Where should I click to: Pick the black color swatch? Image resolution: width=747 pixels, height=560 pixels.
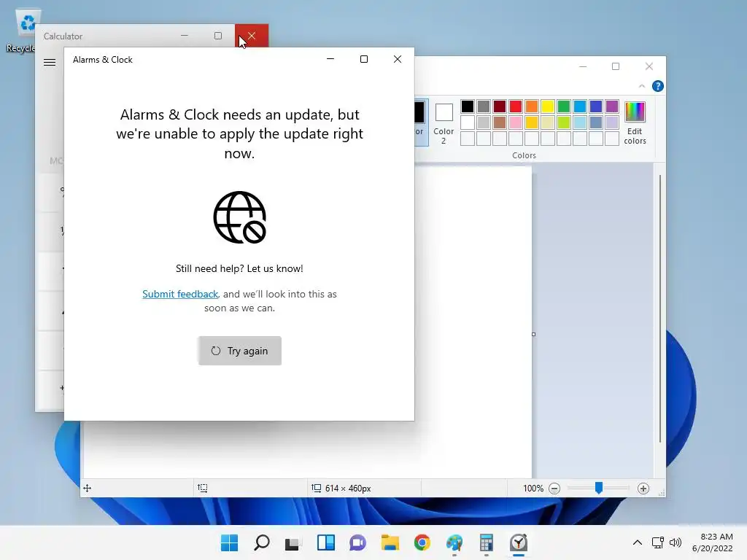coord(468,106)
